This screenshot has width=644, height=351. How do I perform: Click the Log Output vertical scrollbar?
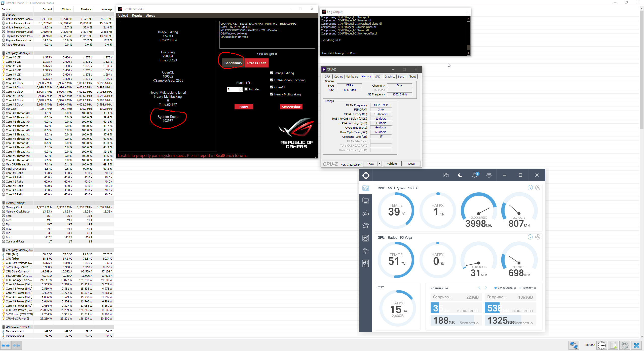coord(468,35)
